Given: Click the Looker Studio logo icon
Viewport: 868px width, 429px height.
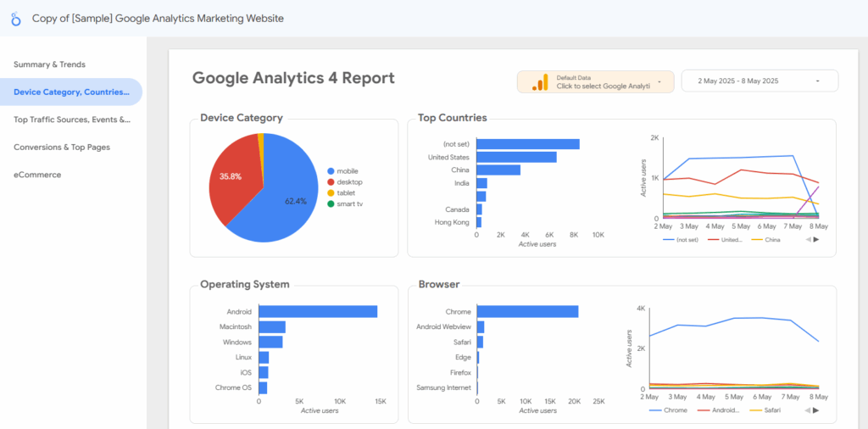Looking at the screenshot, I should (x=16, y=19).
